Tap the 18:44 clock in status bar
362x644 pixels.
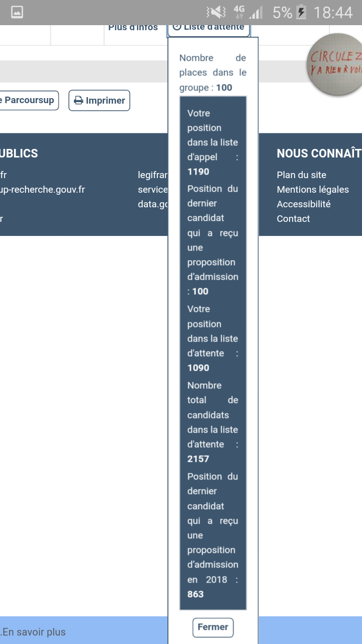[333, 13]
